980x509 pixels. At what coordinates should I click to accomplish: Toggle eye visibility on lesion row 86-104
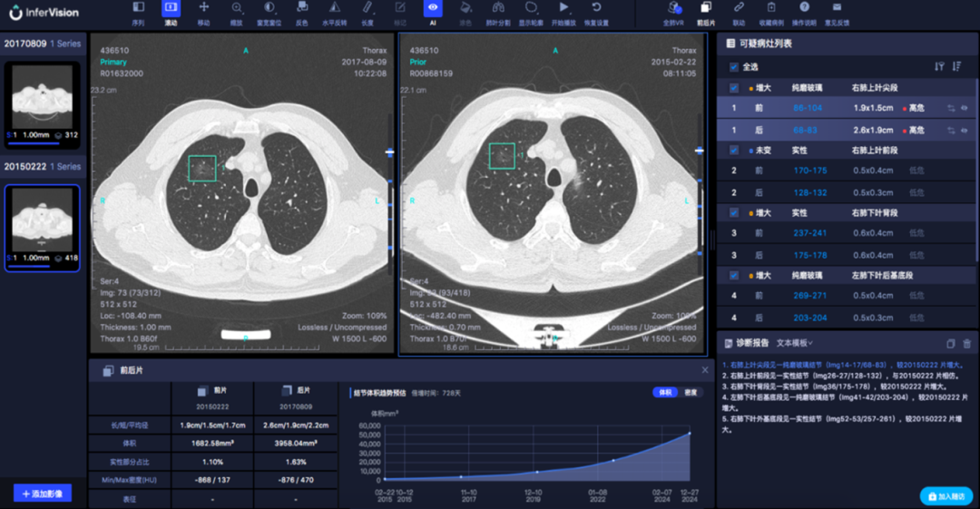click(x=965, y=108)
